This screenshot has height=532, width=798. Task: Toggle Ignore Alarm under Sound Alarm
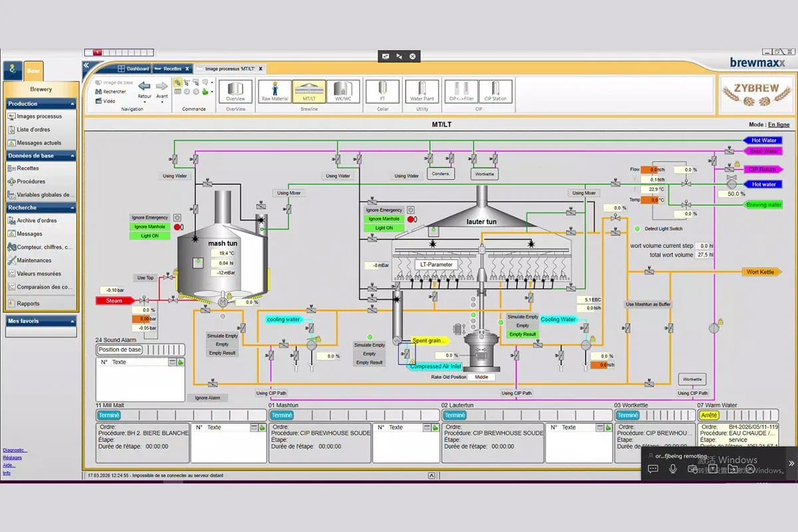tap(207, 398)
